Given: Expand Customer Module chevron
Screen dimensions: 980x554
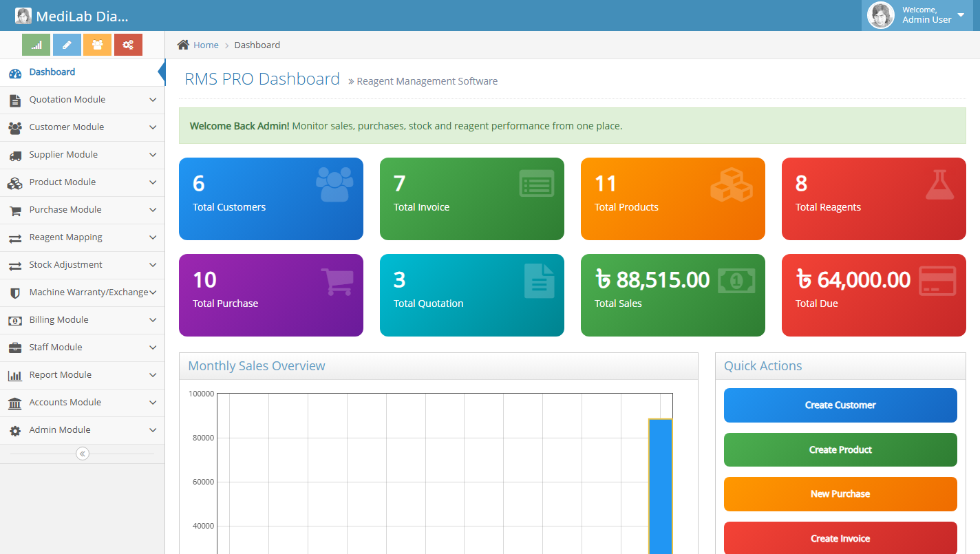Looking at the screenshot, I should (153, 127).
